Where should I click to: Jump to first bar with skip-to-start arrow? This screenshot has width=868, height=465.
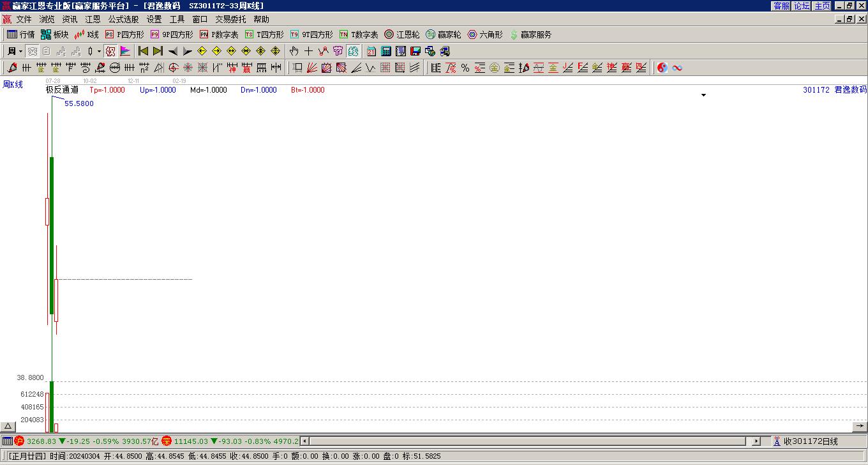[144, 51]
